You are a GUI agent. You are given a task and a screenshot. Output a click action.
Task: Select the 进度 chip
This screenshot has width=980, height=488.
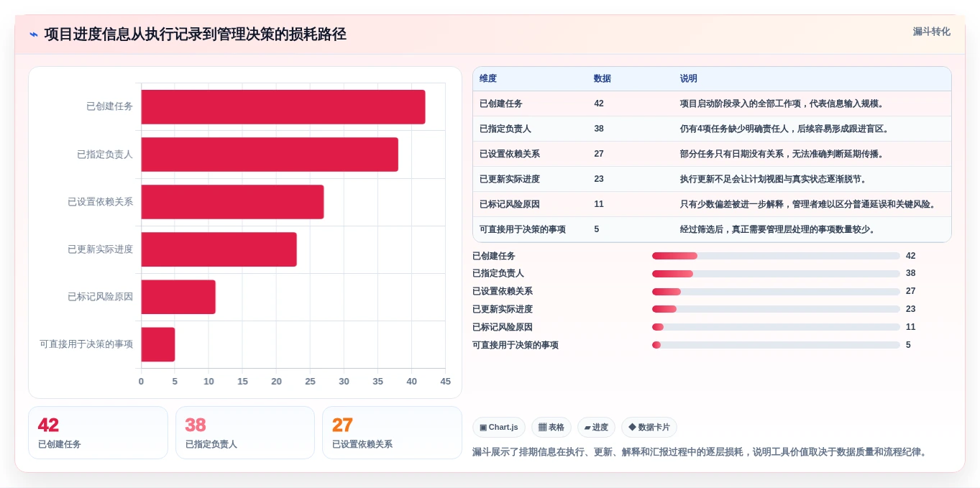coord(596,427)
